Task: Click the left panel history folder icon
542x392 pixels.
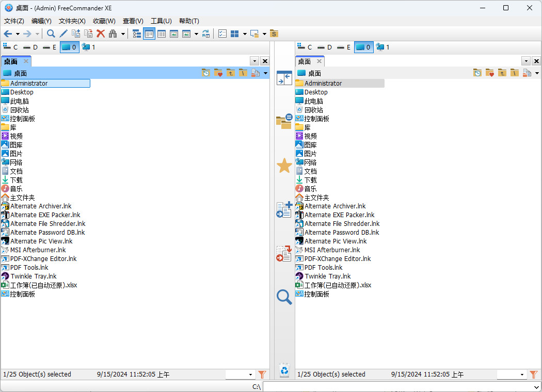Action: pos(206,73)
